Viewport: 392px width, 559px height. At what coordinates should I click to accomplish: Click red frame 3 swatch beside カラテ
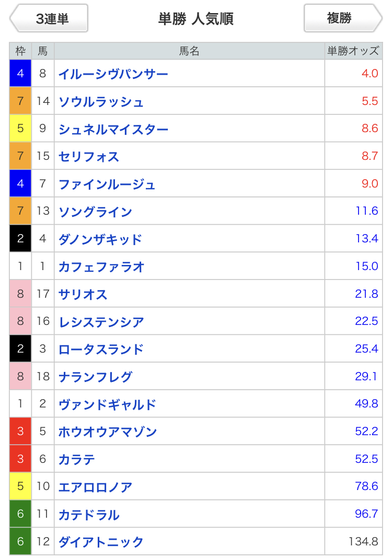click(x=20, y=459)
